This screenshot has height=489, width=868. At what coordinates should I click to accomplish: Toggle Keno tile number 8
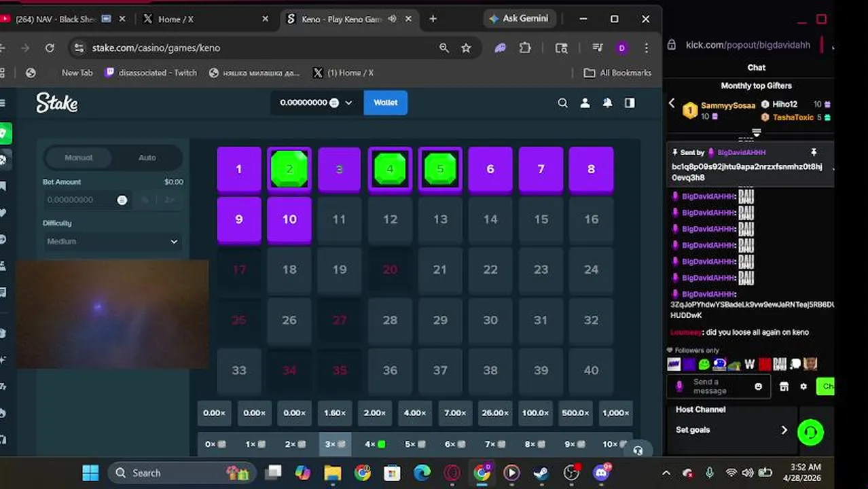click(x=591, y=169)
